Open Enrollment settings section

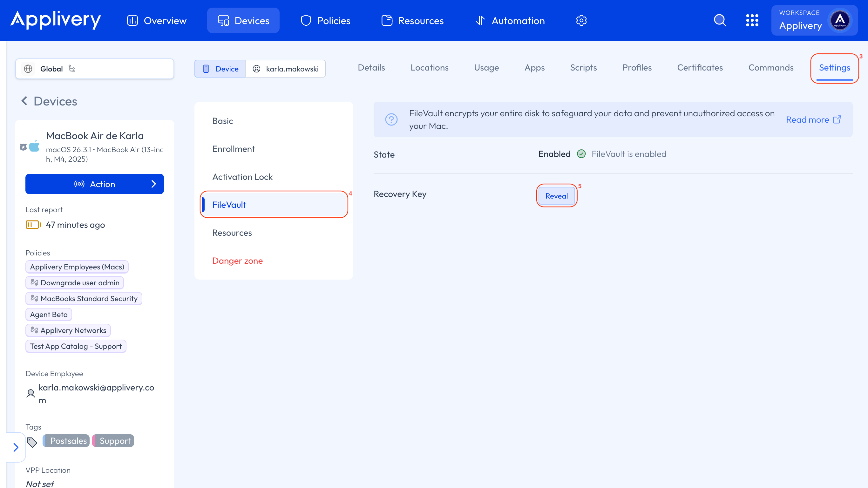pos(274,149)
